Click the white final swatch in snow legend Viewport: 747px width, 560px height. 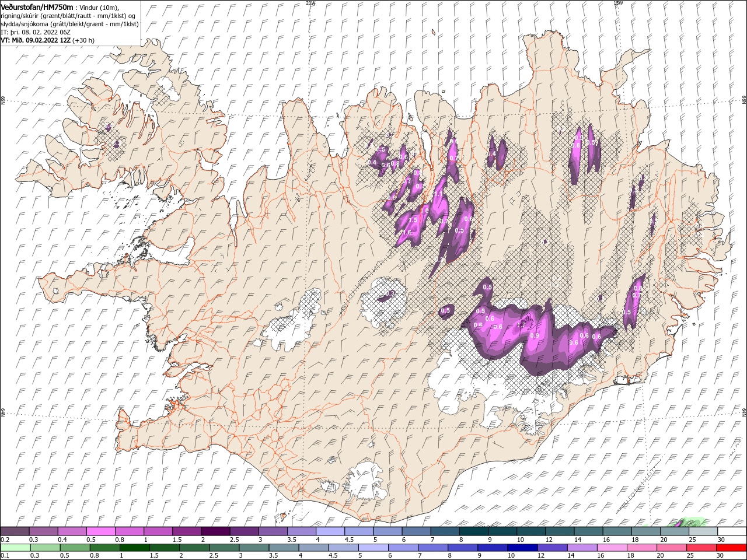[732, 531]
